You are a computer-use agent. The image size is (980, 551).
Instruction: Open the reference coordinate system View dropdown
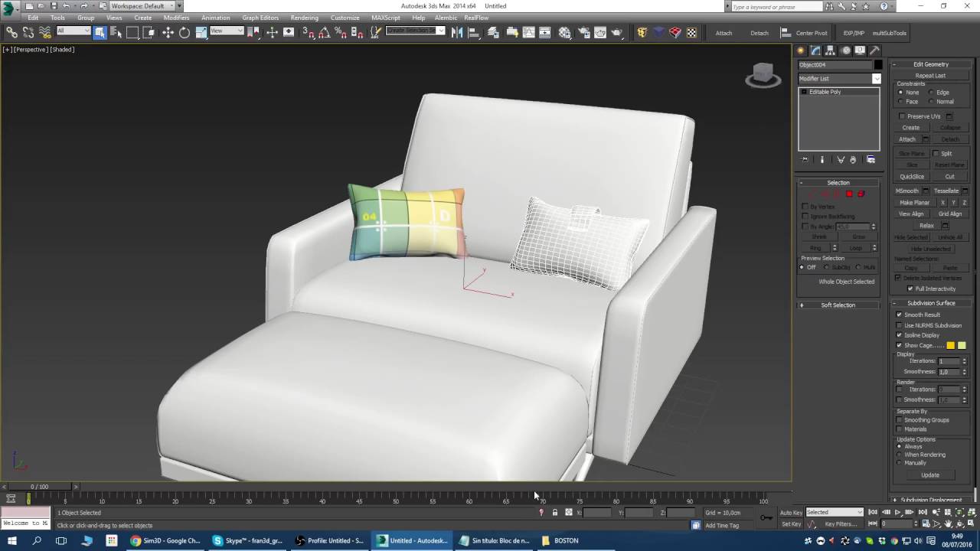(x=226, y=31)
